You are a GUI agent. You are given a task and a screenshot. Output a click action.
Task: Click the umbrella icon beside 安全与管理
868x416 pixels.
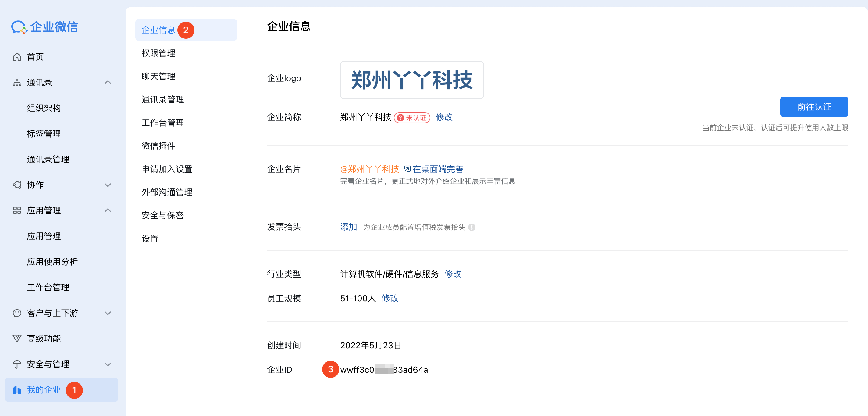pyautogui.click(x=17, y=364)
